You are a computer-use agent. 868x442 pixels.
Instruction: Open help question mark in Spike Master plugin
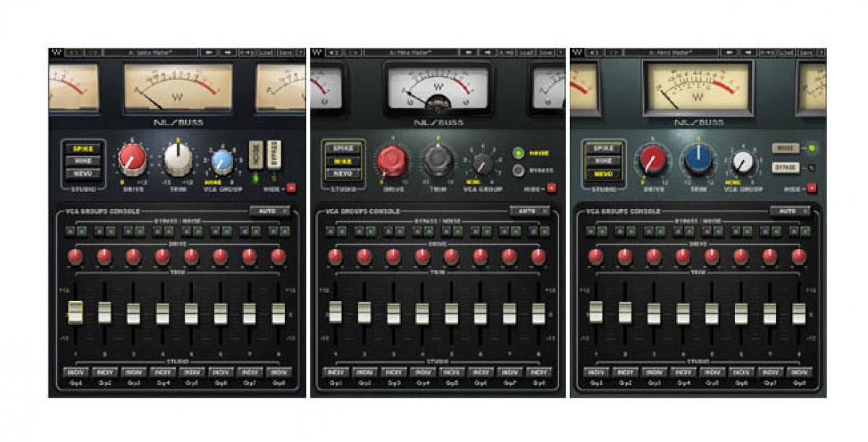pos(300,53)
